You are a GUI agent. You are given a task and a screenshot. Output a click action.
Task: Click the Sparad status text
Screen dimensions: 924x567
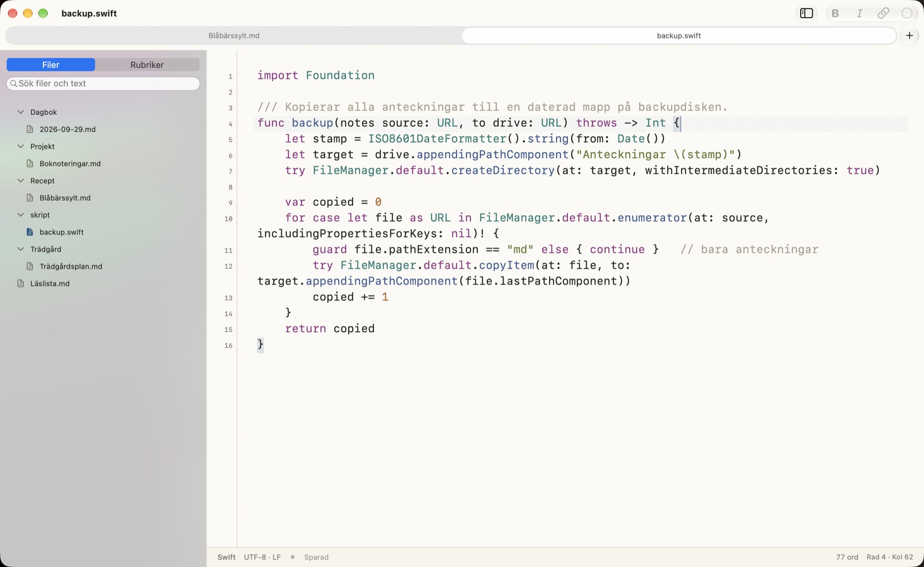point(316,557)
